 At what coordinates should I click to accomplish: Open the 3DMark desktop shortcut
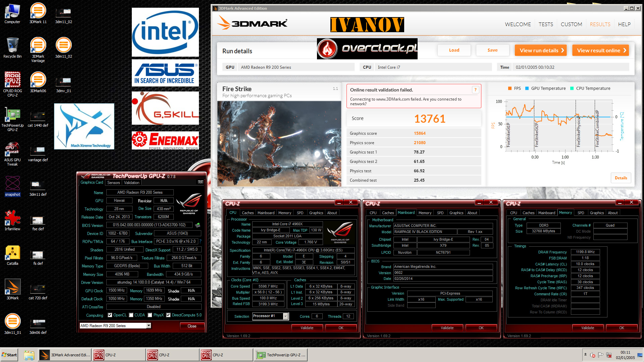tap(12, 290)
